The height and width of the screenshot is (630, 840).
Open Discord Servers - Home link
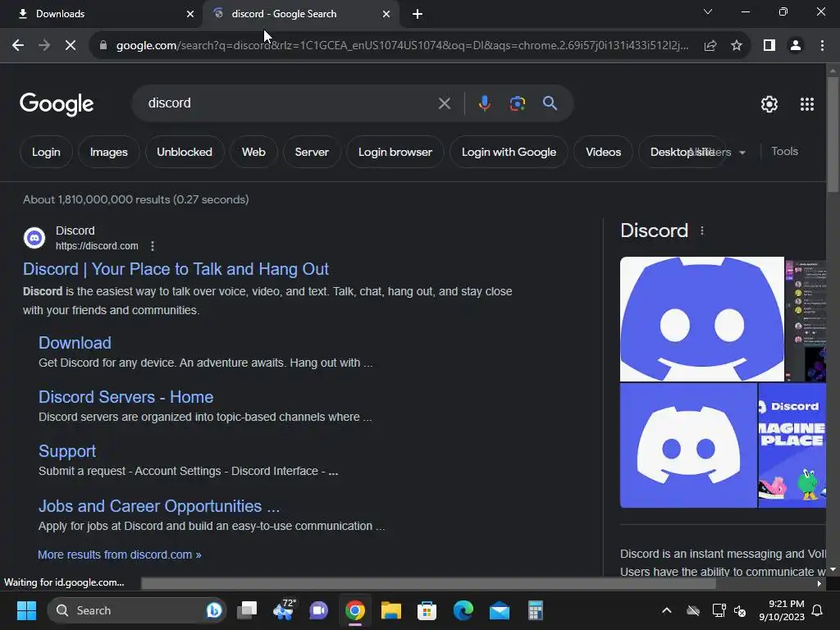pos(126,397)
